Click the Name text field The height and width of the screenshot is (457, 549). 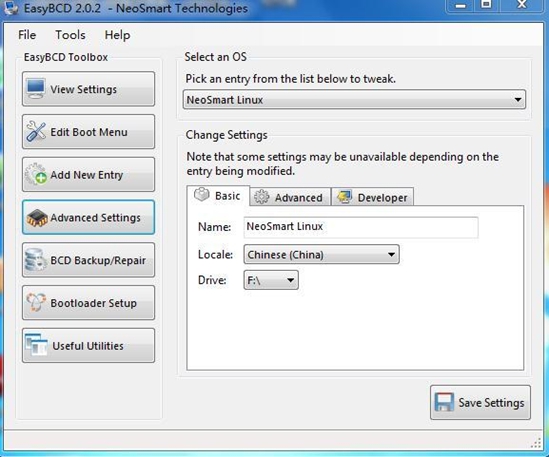(x=361, y=227)
